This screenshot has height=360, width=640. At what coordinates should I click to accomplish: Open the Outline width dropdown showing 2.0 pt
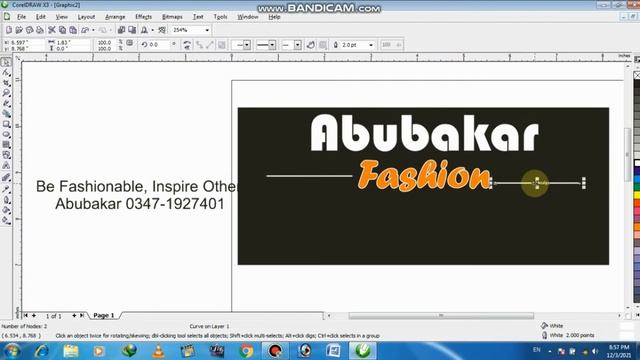click(x=371, y=45)
